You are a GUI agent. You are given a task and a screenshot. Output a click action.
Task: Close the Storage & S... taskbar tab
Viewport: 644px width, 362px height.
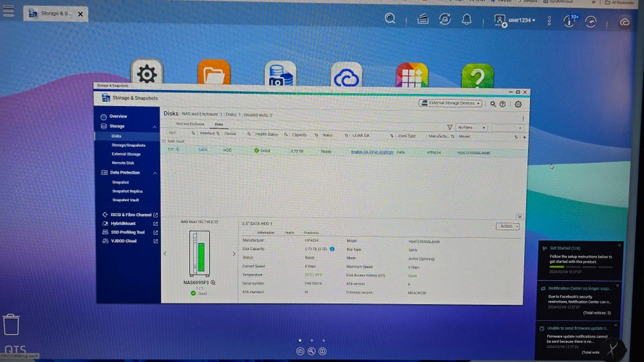80,14
